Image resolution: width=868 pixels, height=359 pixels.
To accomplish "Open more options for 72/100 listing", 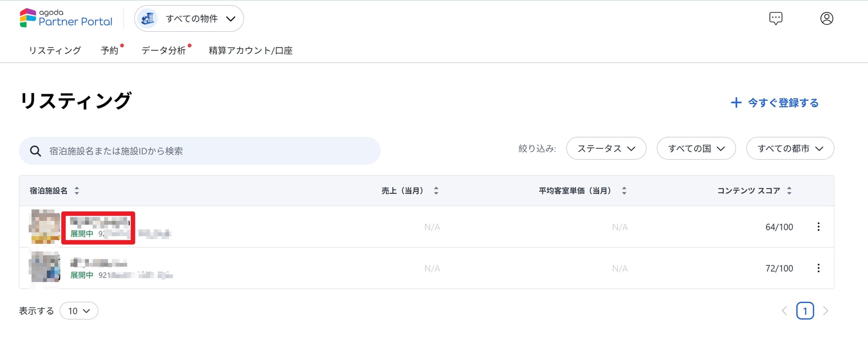I will point(818,268).
